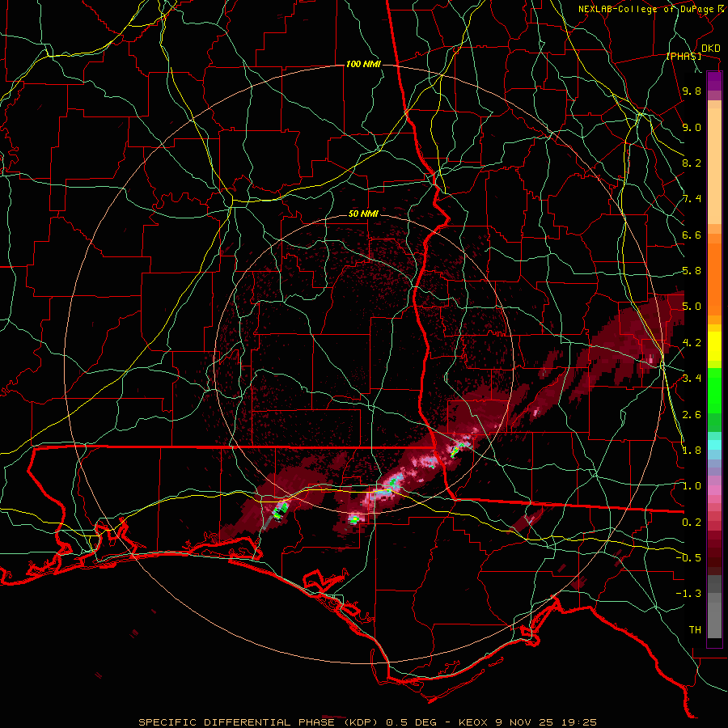Click the 6.6 value on the color scale
Image resolution: width=728 pixels, height=728 pixels.
692,235
